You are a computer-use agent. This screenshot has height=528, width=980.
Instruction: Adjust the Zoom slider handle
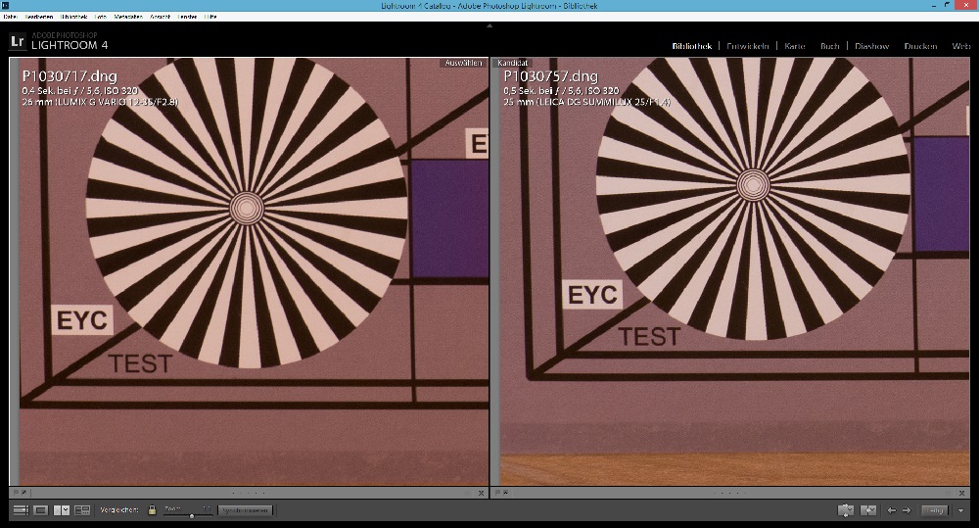point(192,515)
